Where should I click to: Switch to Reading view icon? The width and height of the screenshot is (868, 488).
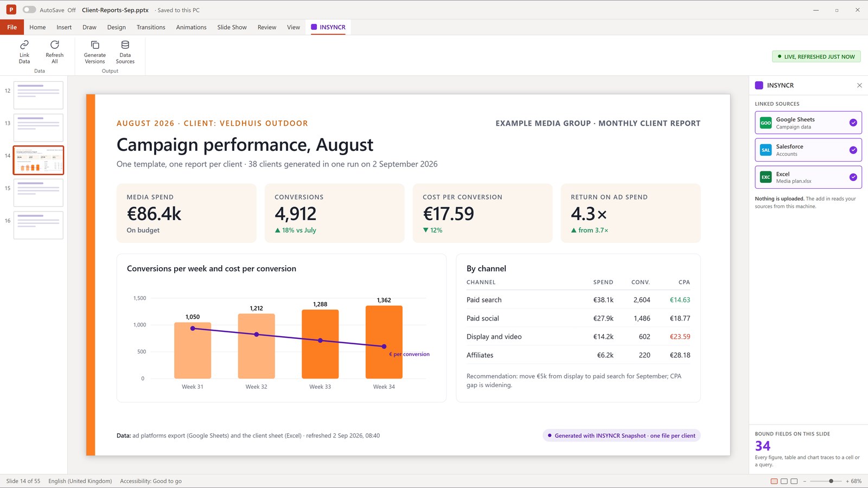tap(794, 481)
